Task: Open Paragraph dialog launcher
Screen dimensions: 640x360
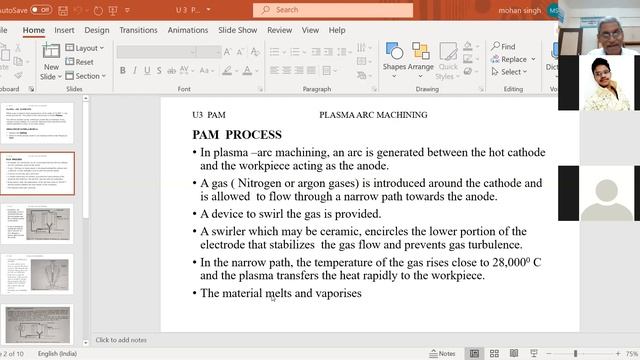Action: click(374, 89)
